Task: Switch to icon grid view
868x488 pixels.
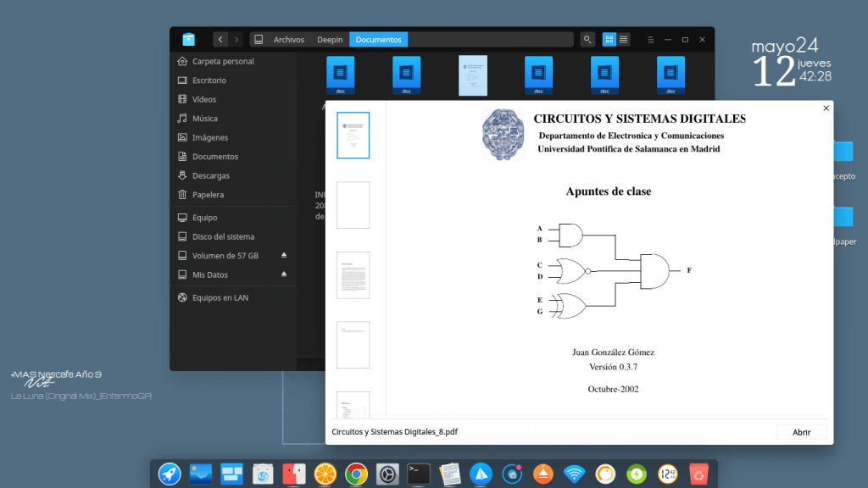Action: (x=609, y=40)
